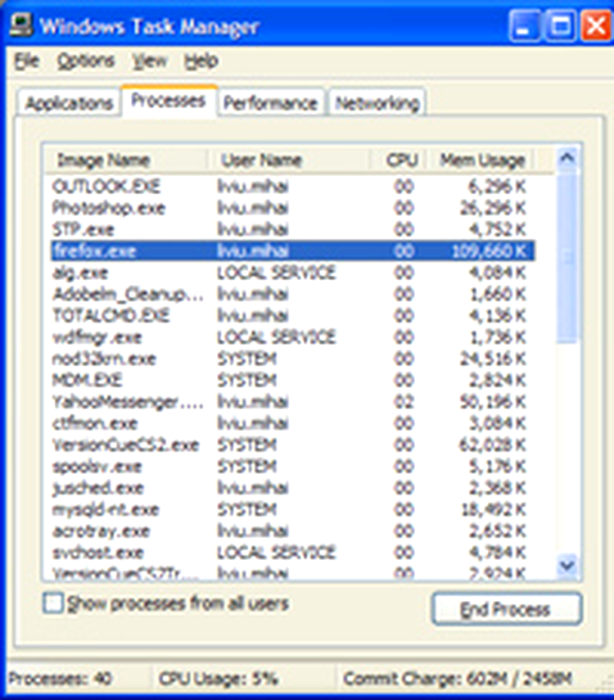Select the Processes tab

[169, 101]
